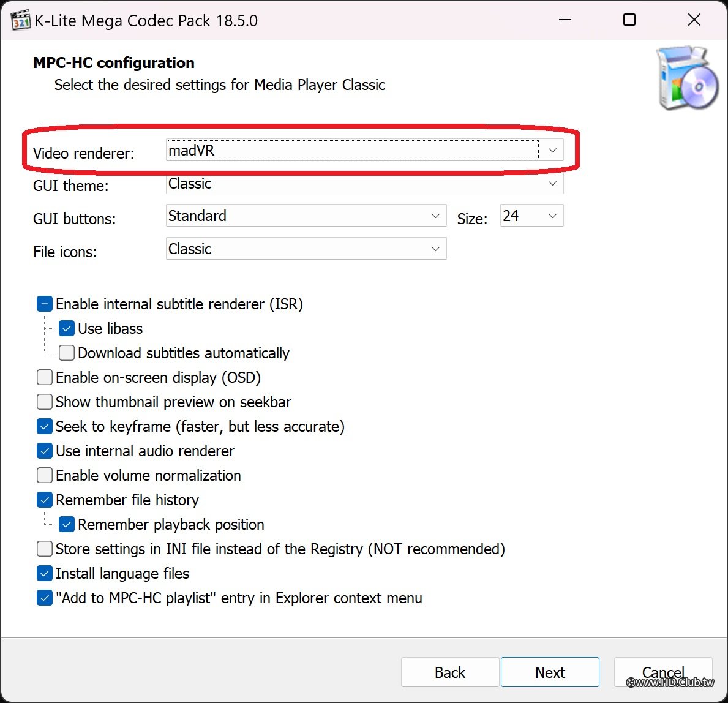
Task: Uncheck Seek to keyframe option
Action: (45, 427)
